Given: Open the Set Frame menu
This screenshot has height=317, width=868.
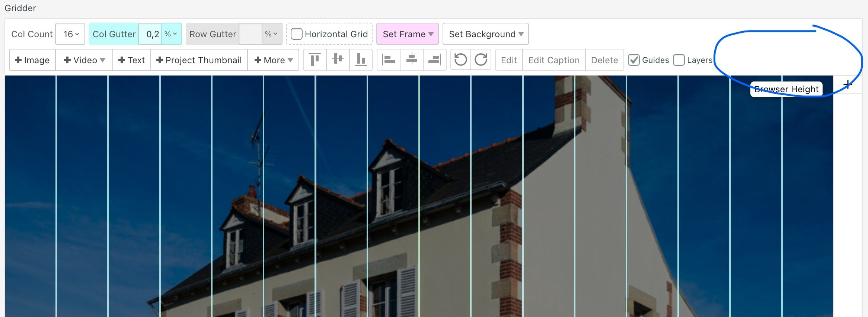Looking at the screenshot, I should [x=408, y=34].
